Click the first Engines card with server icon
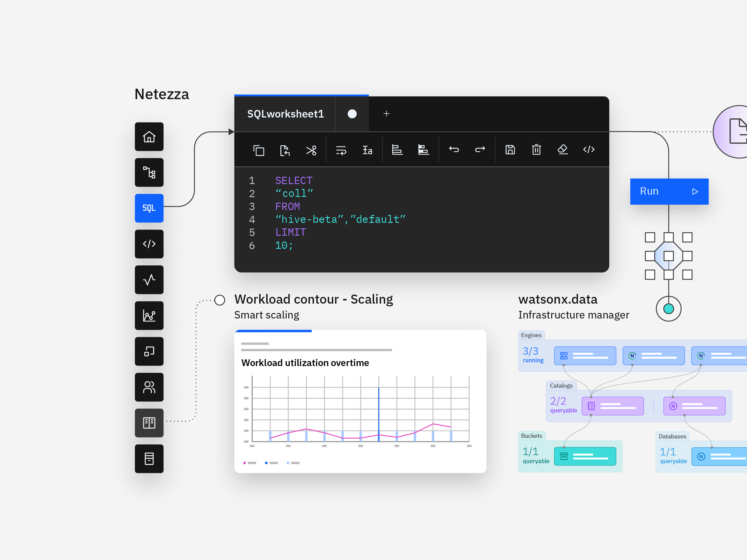This screenshot has width=747, height=560. pyautogui.click(x=585, y=356)
